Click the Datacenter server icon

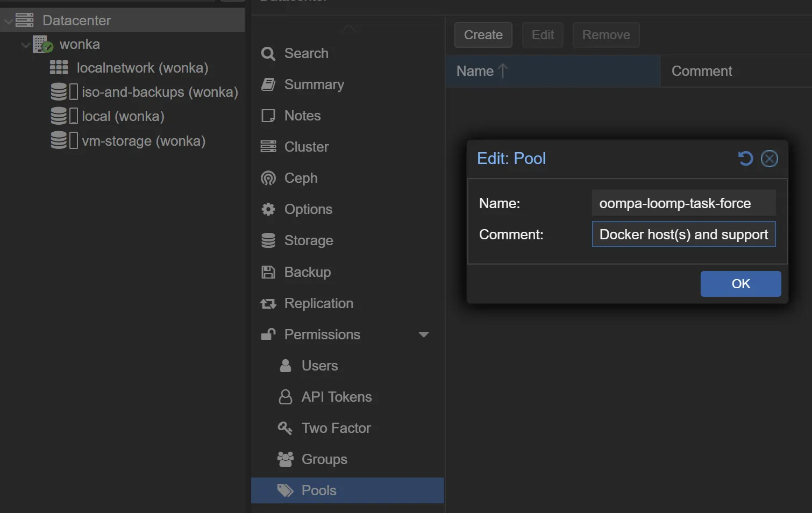tap(25, 20)
